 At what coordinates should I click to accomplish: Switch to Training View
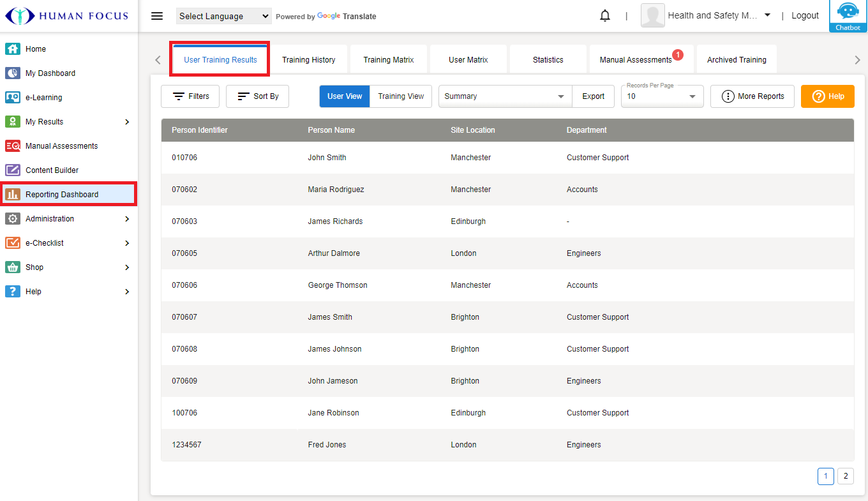[x=401, y=96]
